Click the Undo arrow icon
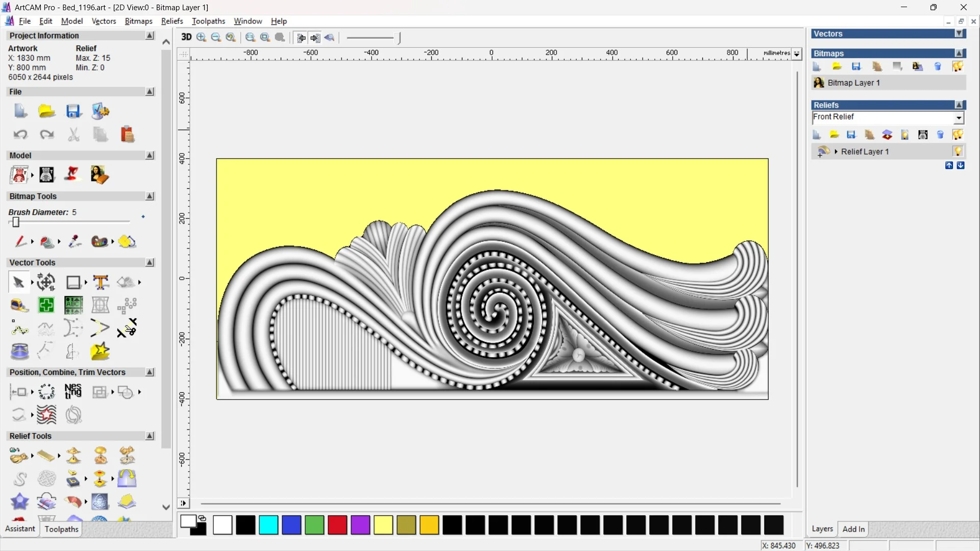The width and height of the screenshot is (980, 551). point(20,135)
